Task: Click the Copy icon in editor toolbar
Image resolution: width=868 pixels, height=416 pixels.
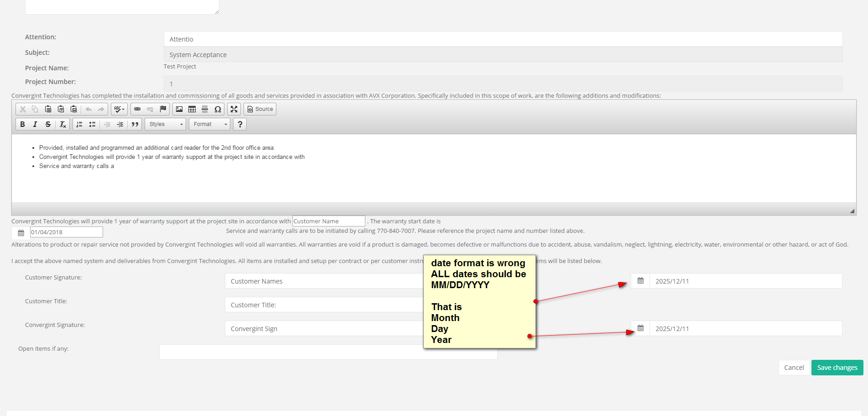Action: coord(35,109)
